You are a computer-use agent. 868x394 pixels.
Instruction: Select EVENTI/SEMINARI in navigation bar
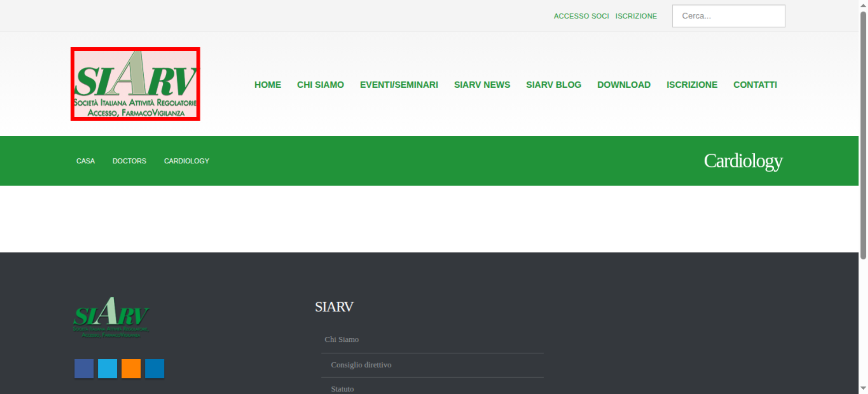click(x=399, y=85)
